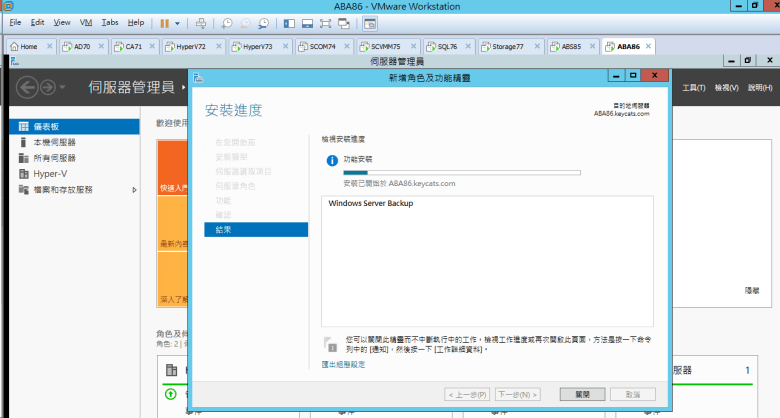Click the snapshot clock icon in toolbar
Screen dimensions: 780x418
tap(227, 22)
